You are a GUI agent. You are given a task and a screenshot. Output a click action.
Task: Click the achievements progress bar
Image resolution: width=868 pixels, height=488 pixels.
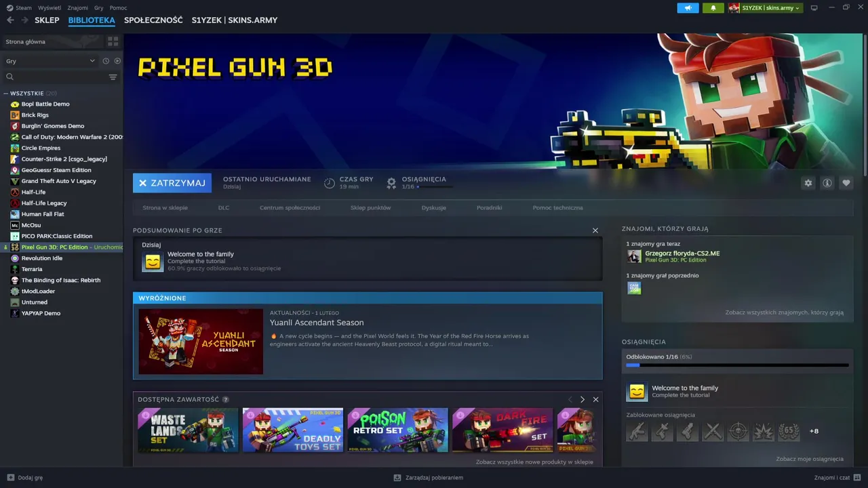coord(737,365)
